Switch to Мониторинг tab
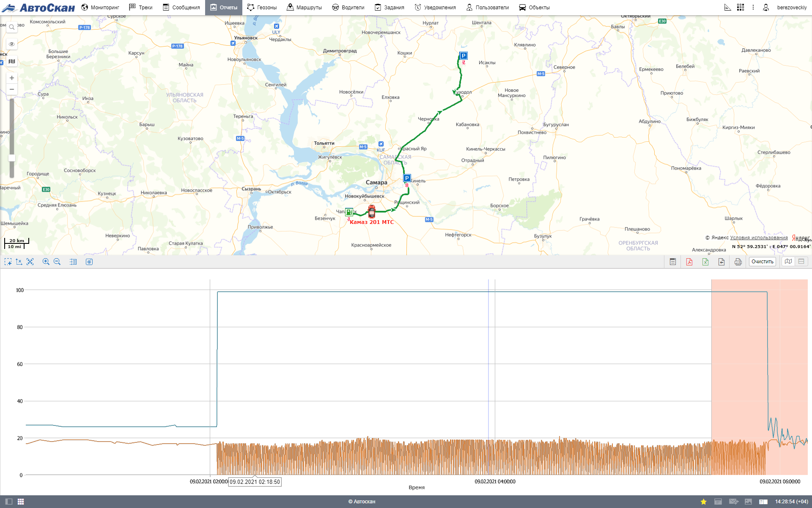The width and height of the screenshot is (812, 508). coord(100,7)
